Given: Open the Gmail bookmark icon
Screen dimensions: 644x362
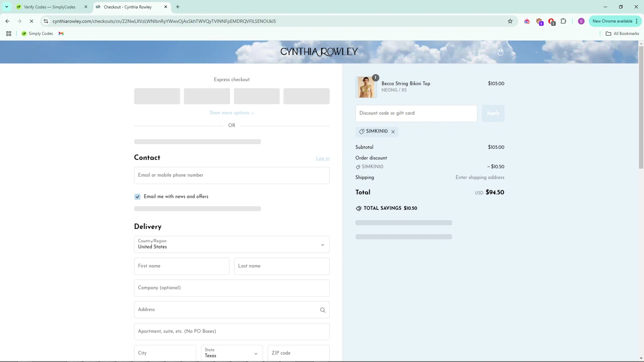Looking at the screenshot, I should click(61, 33).
